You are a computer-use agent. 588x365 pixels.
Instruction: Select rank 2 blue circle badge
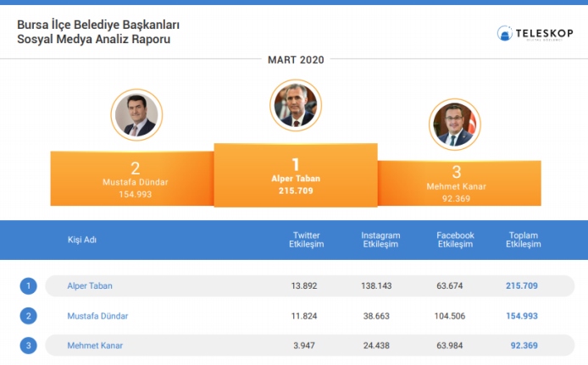pos(29,316)
